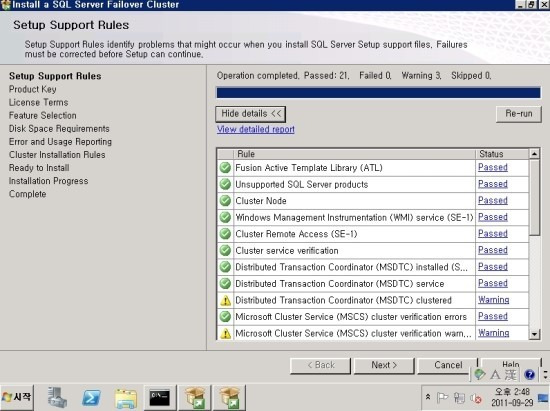Open the Action Center flag tray icon
The width and height of the screenshot is (550, 411).
click(442, 398)
